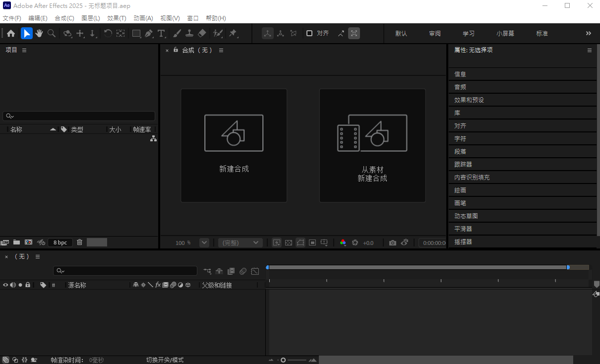
Task: Expand the 效果和预设 panel
Action: (x=523, y=100)
